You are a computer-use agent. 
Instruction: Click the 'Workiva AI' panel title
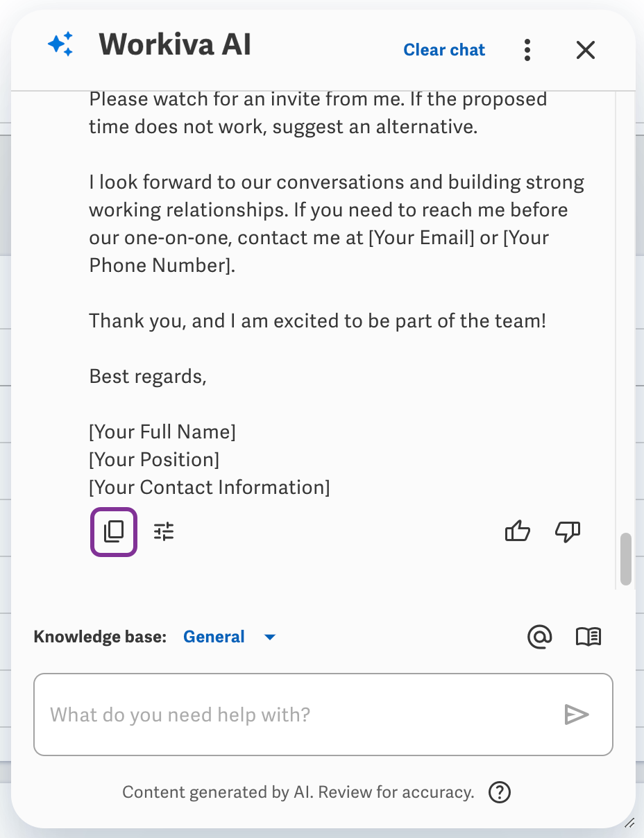coord(175,45)
